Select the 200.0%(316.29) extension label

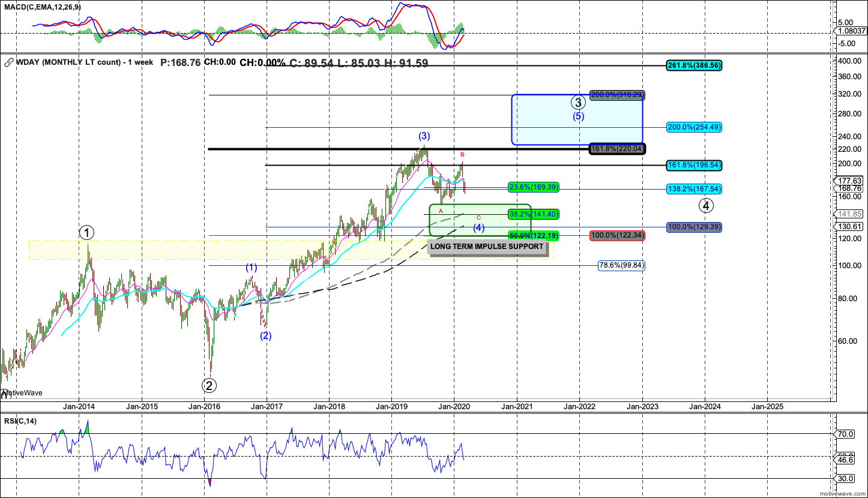point(616,95)
